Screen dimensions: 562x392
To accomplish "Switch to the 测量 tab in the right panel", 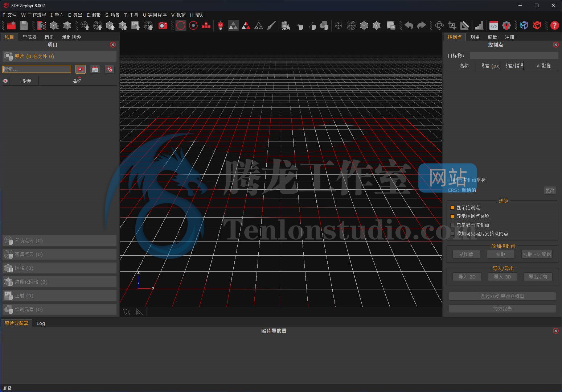I will (475, 37).
